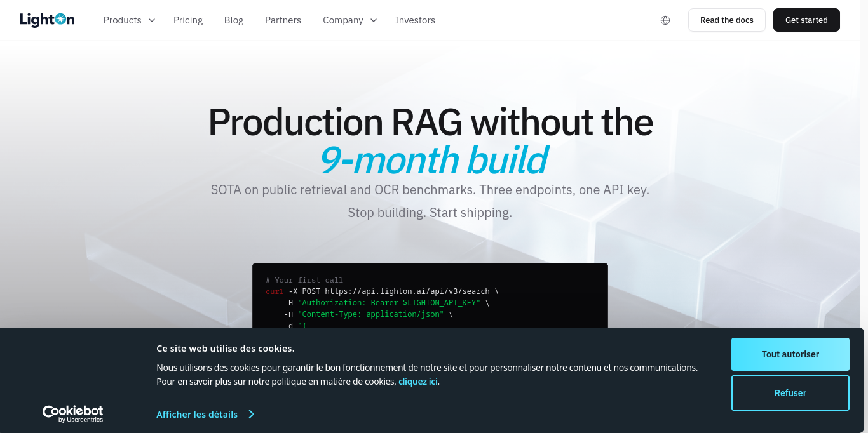Show cookie details via Afficher les détails

click(197, 414)
